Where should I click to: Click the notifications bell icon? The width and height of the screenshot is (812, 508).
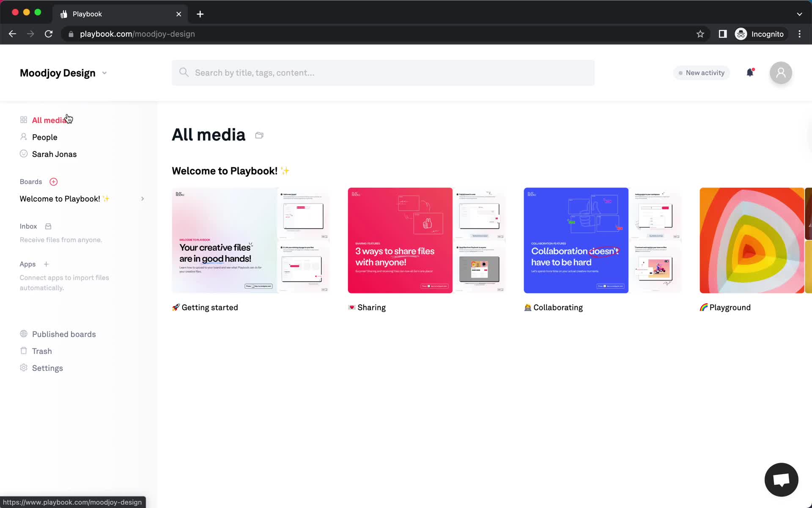pos(750,72)
